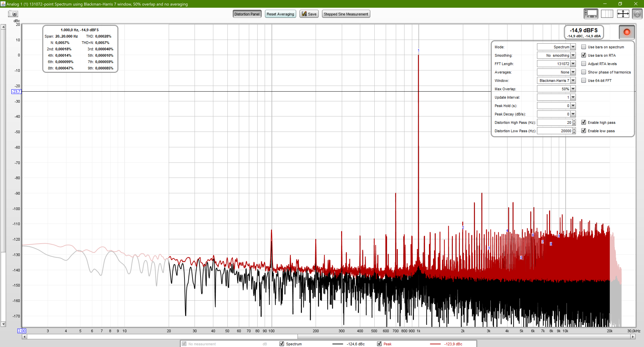
Task: Click the graph limits arrows icon
Action: 623,14
